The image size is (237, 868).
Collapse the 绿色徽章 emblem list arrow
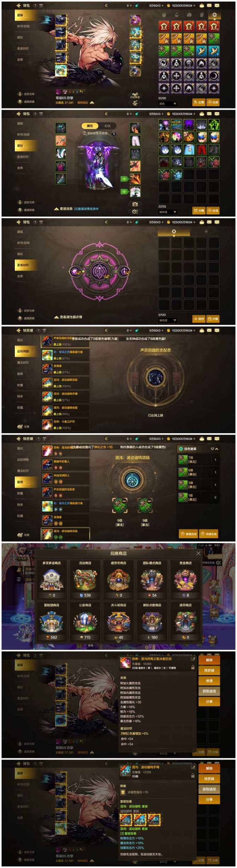click(216, 449)
